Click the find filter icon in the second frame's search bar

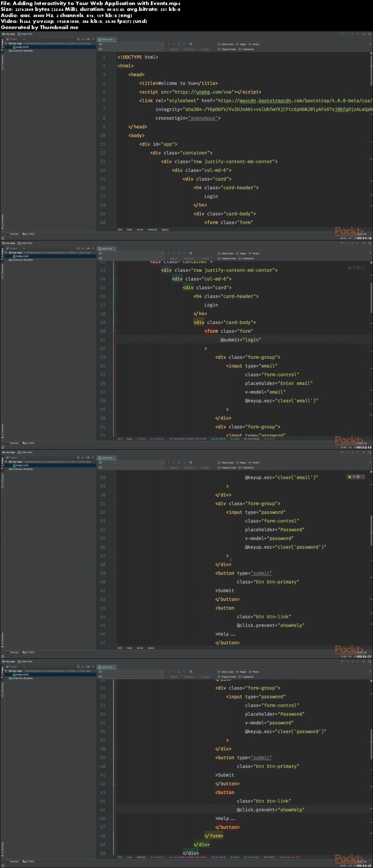pyautogui.click(x=191, y=254)
